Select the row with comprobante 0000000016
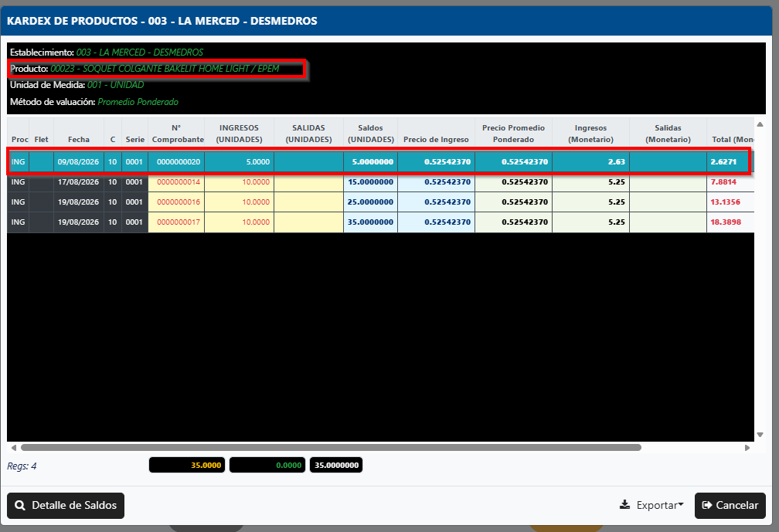The height and width of the screenshot is (532, 779). [380, 202]
